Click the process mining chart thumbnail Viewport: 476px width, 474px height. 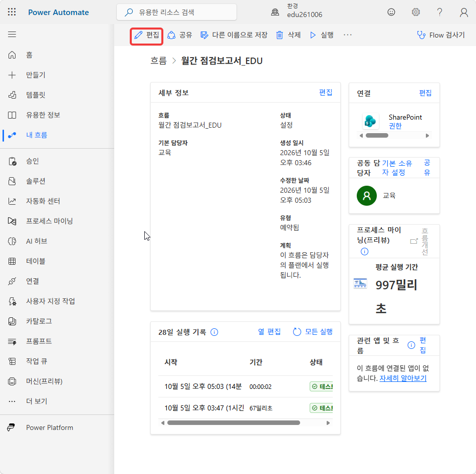point(360,283)
